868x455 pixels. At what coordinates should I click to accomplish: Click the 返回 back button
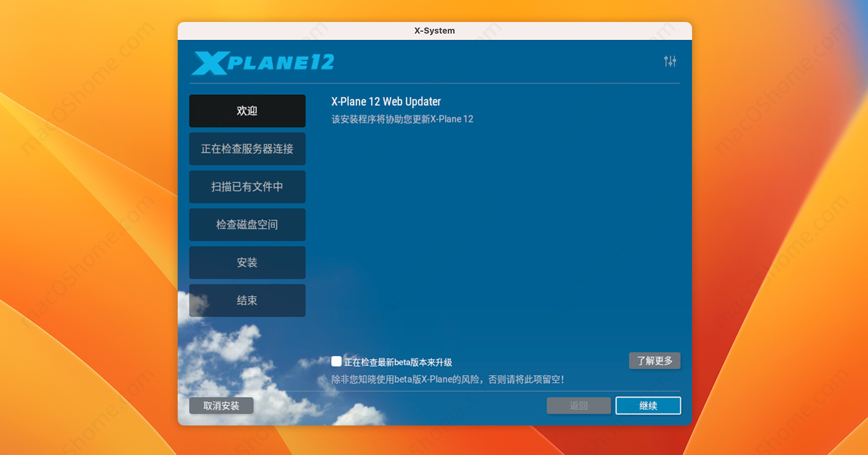click(579, 406)
